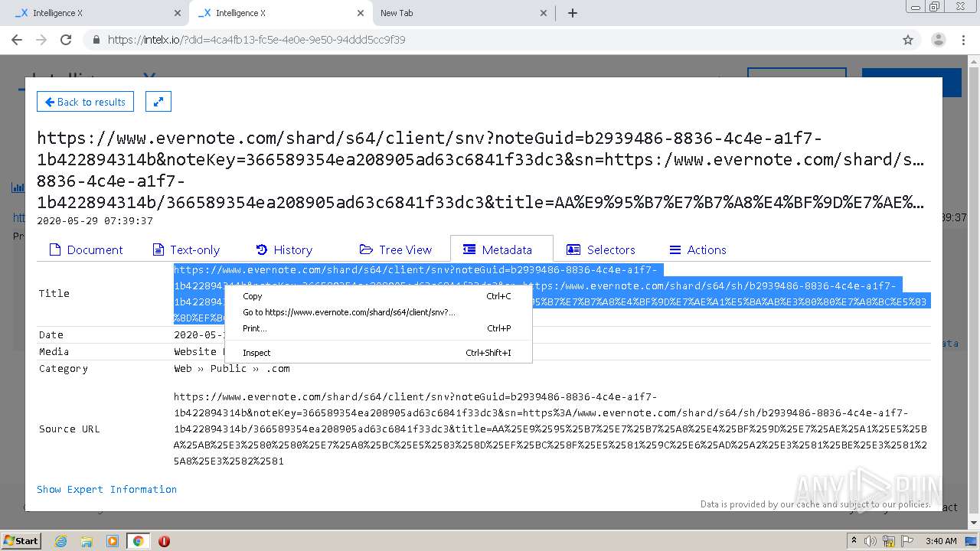This screenshot has height=551, width=980.
Task: Click the Selectors tab card icon
Action: point(573,249)
